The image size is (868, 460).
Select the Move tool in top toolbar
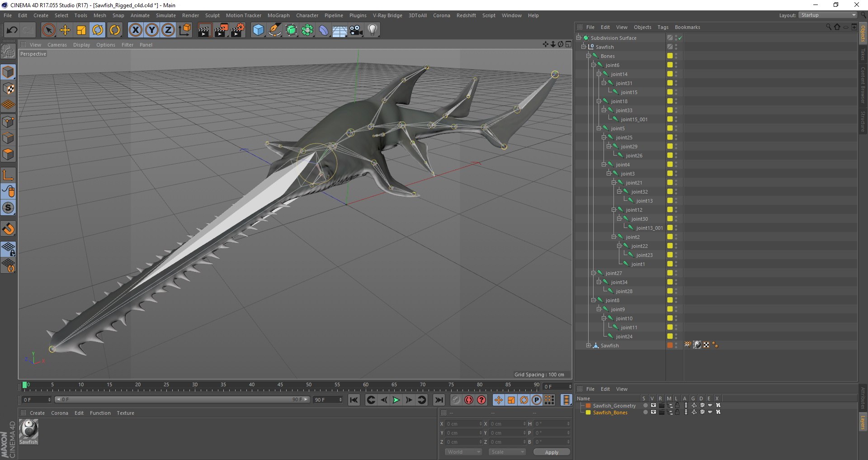tap(65, 30)
